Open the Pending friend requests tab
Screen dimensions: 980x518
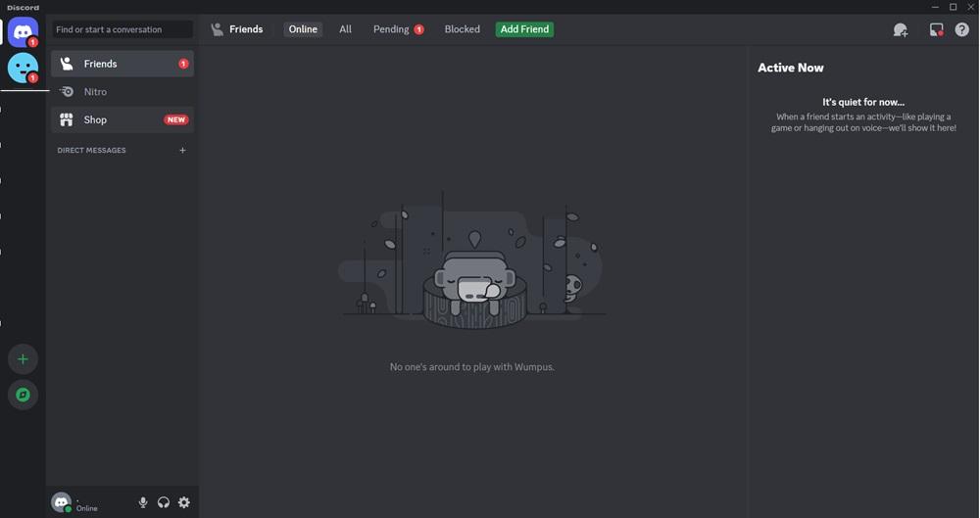click(x=398, y=29)
